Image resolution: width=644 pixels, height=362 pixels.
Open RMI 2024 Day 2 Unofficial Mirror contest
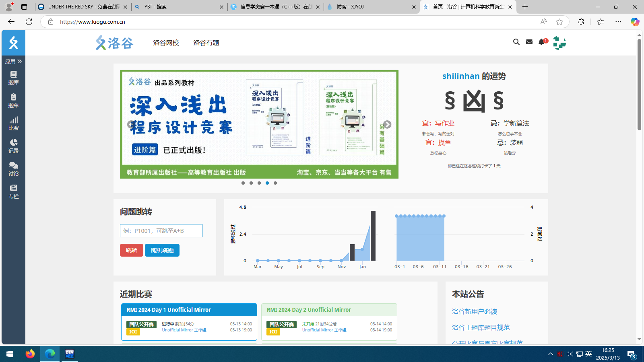tap(309, 310)
